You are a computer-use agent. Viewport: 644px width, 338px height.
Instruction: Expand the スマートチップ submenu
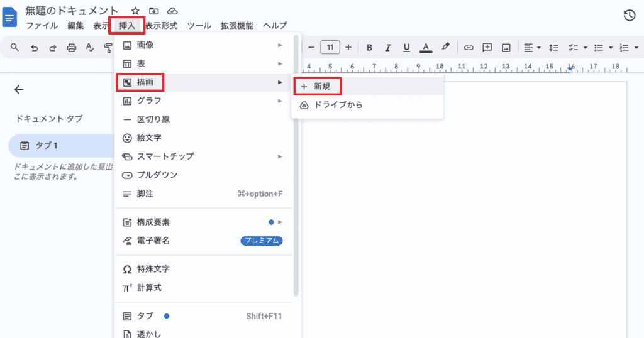201,156
